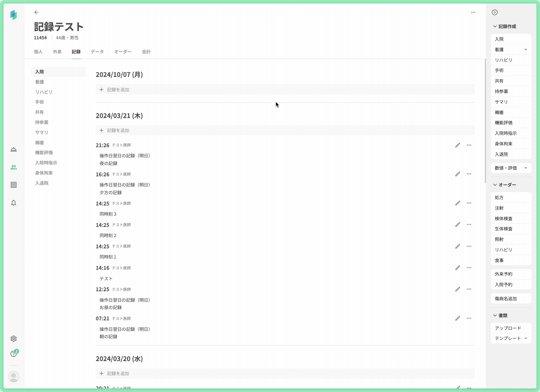
Task: Click the back arrow icon
Action: point(37,12)
